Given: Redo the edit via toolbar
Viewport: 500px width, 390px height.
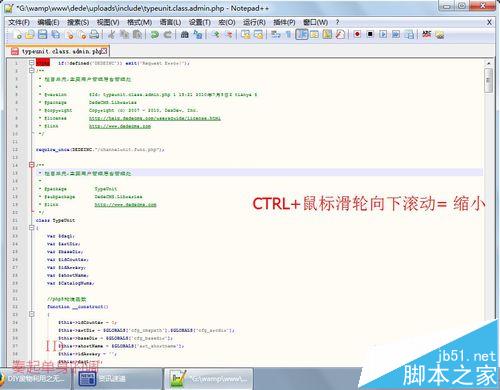Looking at the screenshot, I should coord(168,34).
